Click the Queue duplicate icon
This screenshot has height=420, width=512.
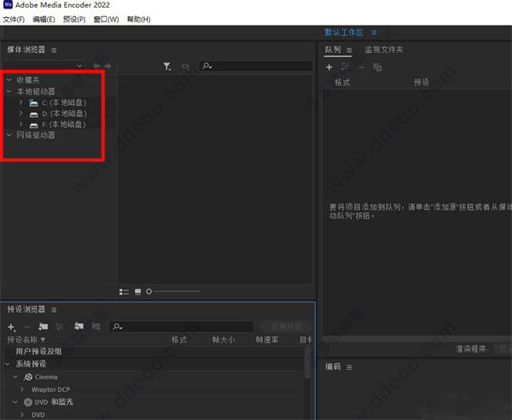pyautogui.click(x=377, y=67)
